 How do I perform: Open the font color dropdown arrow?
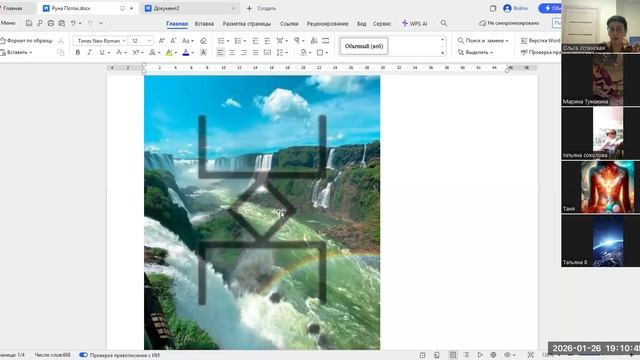(x=192, y=53)
